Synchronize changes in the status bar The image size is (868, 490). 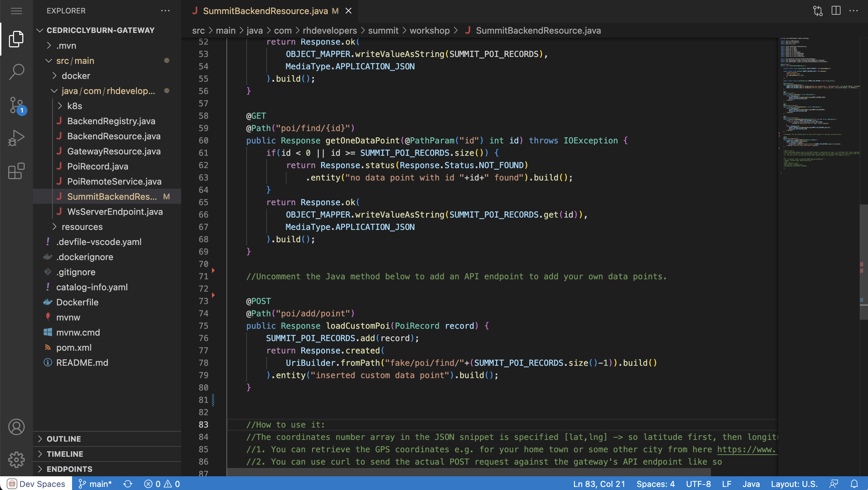(128, 484)
